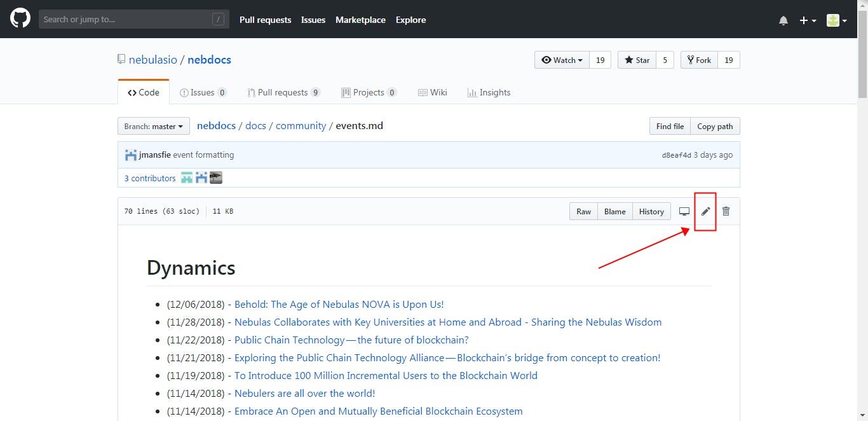Image resolution: width=868 pixels, height=421 pixels.
Task: Open the jmansfie username link
Action: 155,155
